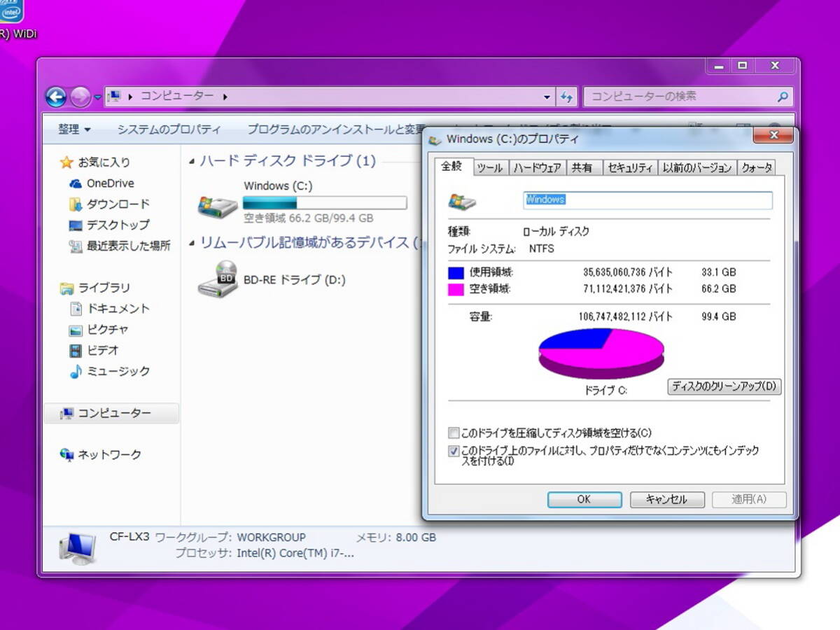
Task: Click the Windows (C:) free space bar
Action: (x=325, y=203)
